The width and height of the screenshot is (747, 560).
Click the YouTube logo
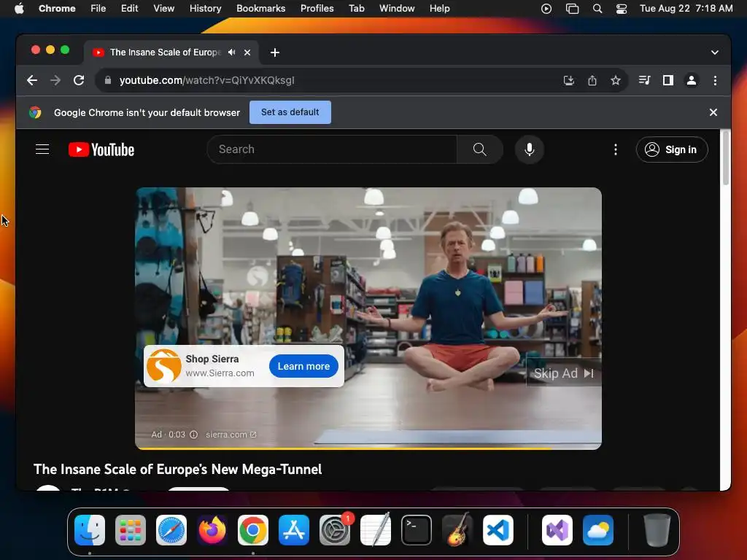[101, 149]
